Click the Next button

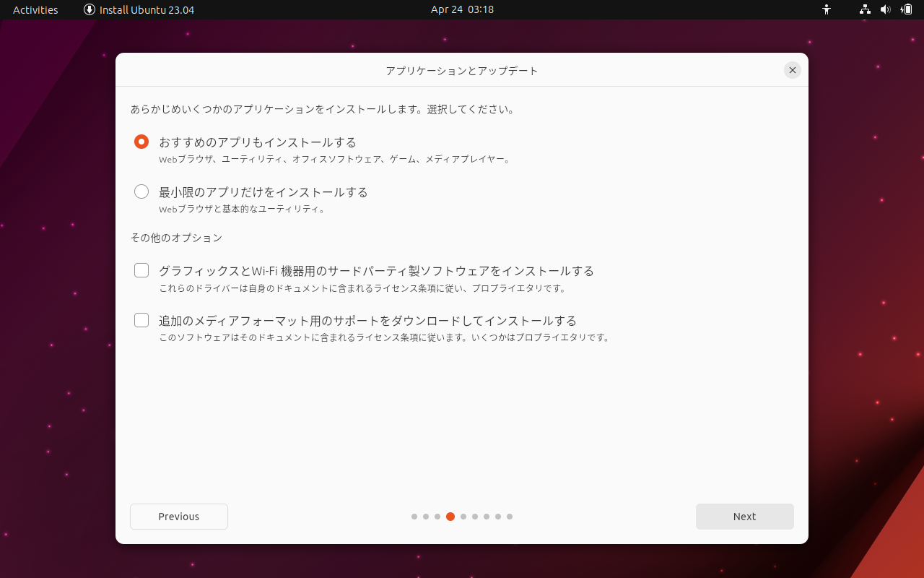point(744,517)
